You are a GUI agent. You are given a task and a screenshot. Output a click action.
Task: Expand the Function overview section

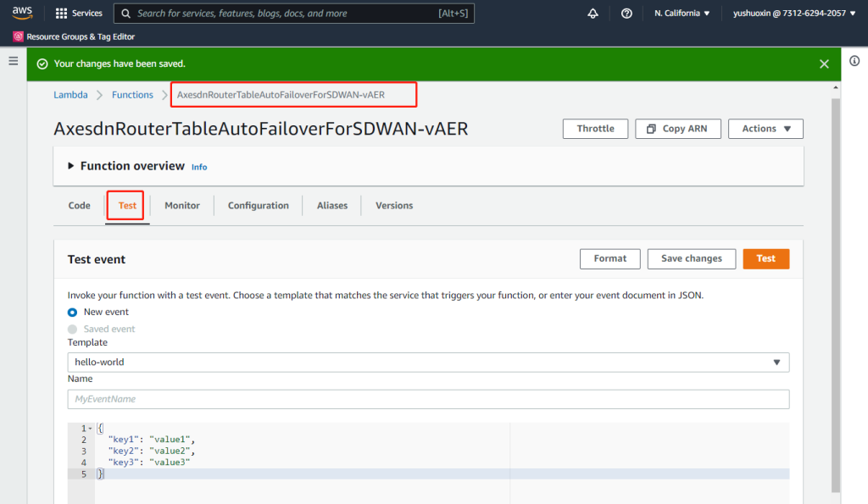tap(71, 166)
